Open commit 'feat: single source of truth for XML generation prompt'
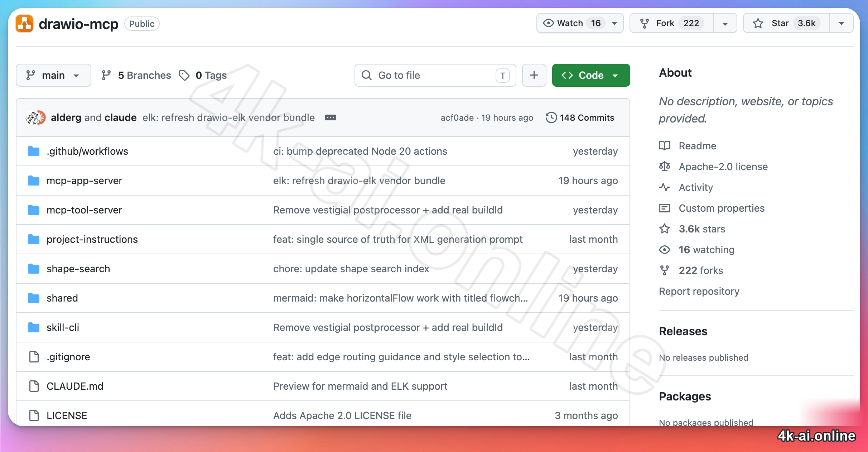 [x=398, y=239]
